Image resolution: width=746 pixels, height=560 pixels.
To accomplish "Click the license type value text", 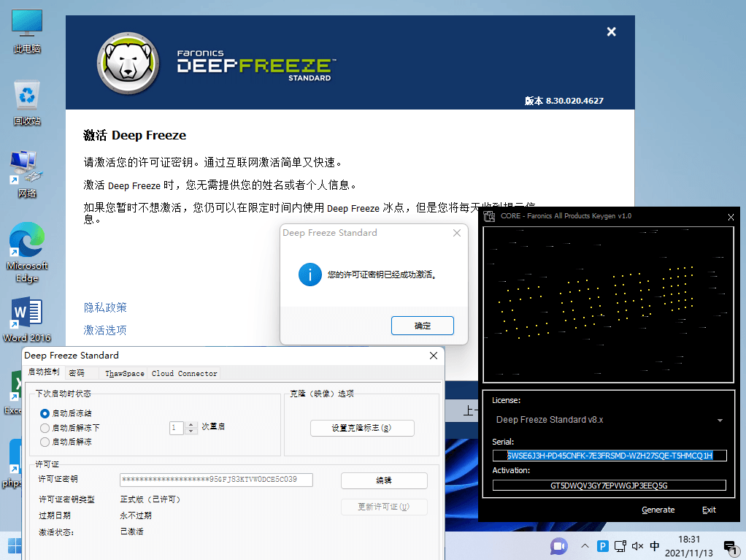I will (150, 499).
